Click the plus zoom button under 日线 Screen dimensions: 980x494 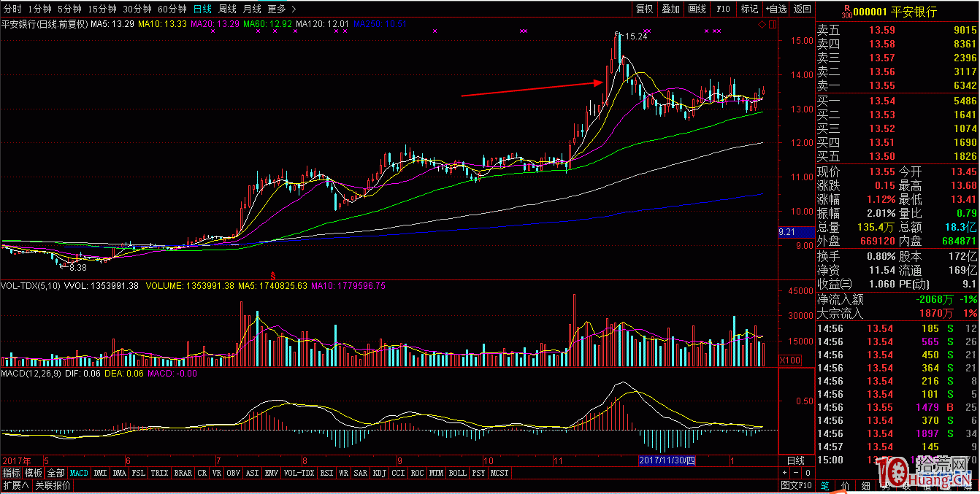click(x=784, y=473)
